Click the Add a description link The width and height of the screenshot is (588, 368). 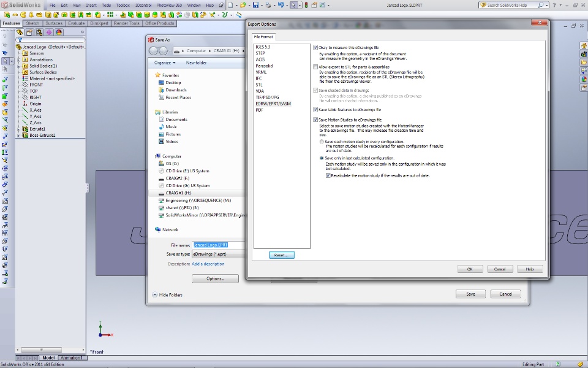pyautogui.click(x=208, y=264)
